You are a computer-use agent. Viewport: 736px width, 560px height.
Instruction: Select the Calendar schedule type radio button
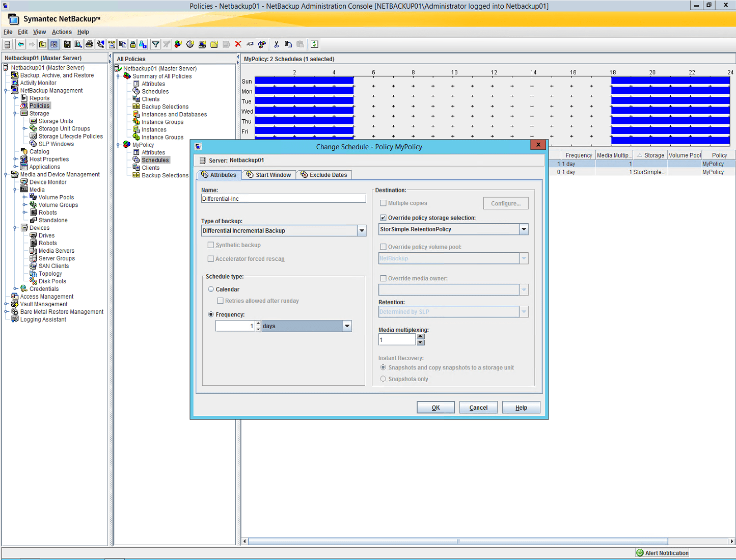point(210,289)
